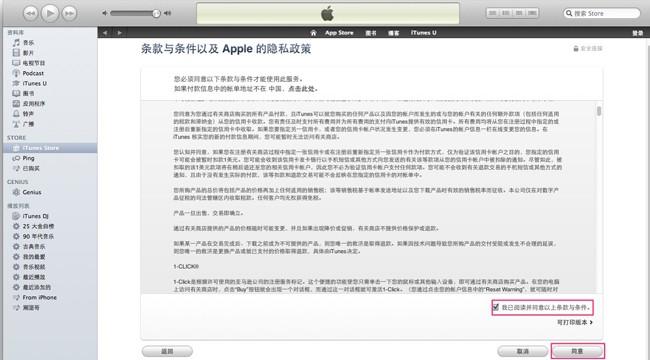The height and width of the screenshot is (360, 650).
Task: Click the high-volume speaker icon
Action: 167,13
